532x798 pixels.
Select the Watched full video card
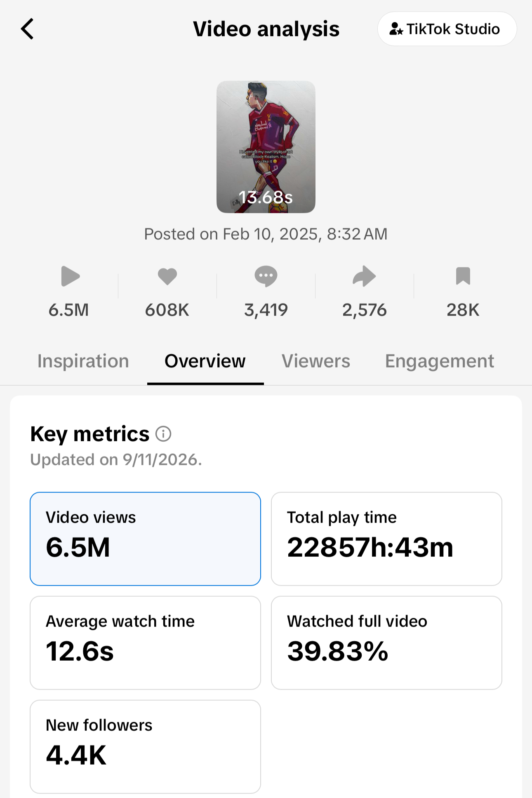pos(386,643)
